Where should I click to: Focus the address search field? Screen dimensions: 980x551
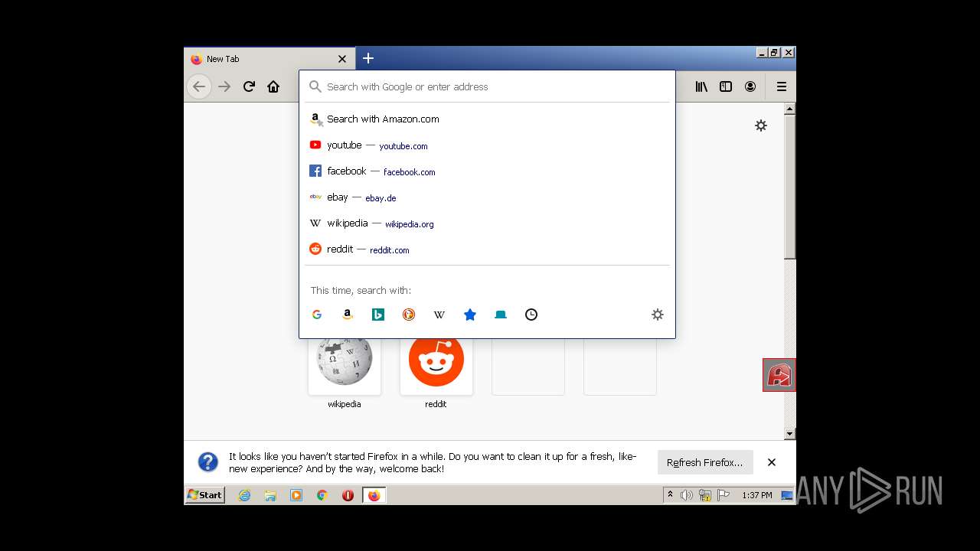coord(487,86)
